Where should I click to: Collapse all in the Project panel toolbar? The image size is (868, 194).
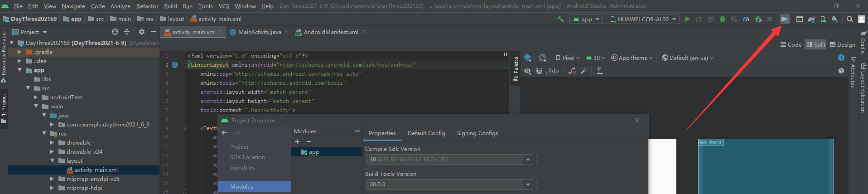point(127,32)
